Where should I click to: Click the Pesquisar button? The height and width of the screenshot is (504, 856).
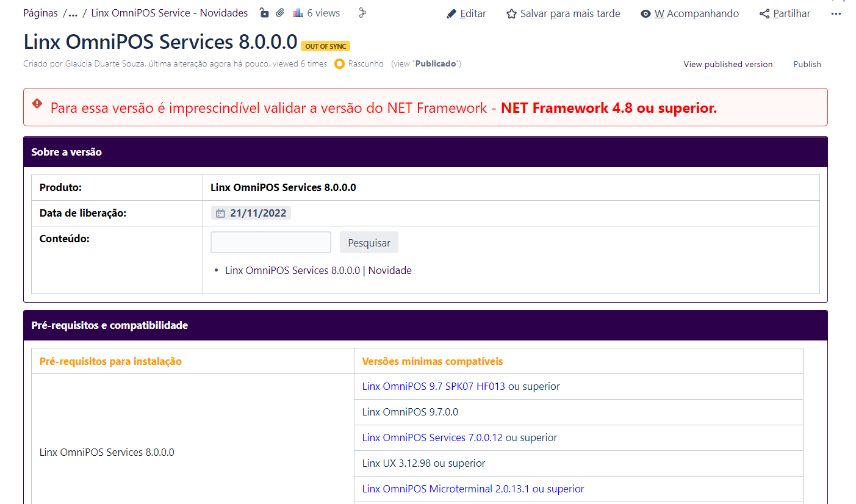[x=369, y=242]
